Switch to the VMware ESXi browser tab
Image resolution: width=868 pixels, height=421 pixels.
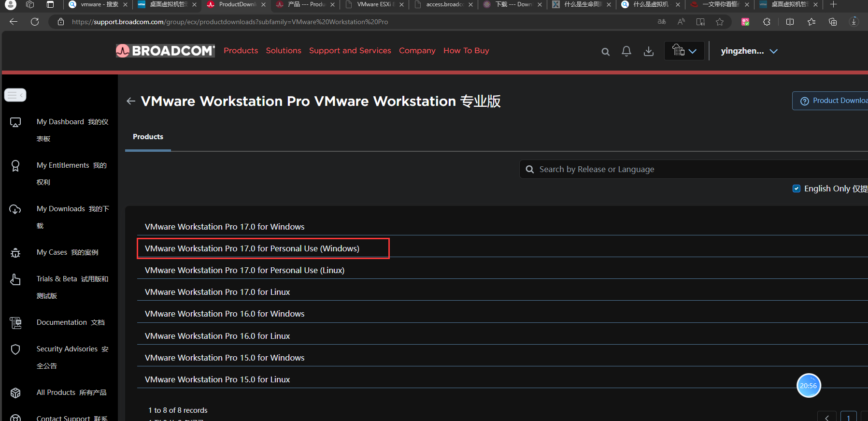tap(375, 4)
